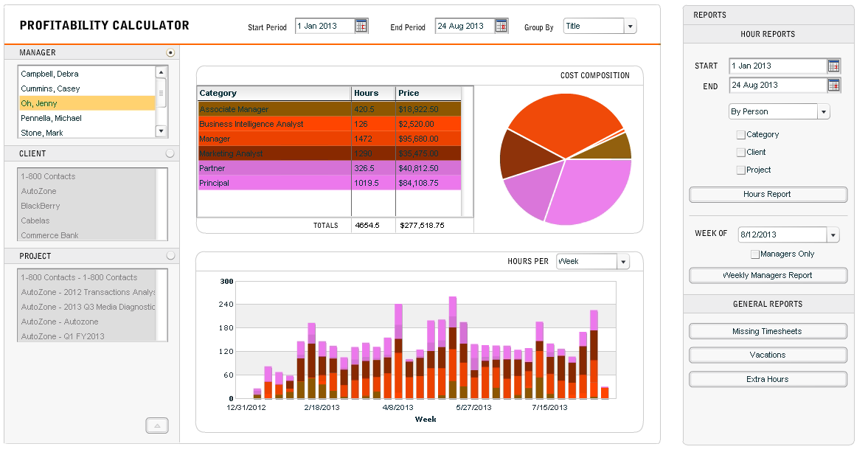This screenshot has width=868, height=455.
Task: Collapse the filter panel with the up-arrow button
Action: pos(157,426)
